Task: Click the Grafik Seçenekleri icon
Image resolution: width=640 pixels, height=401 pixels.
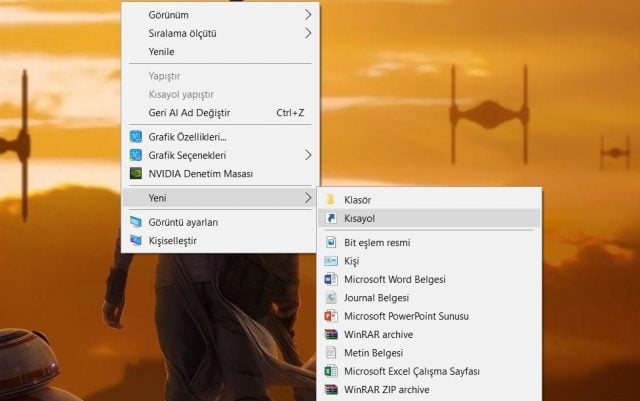Action: click(136, 155)
